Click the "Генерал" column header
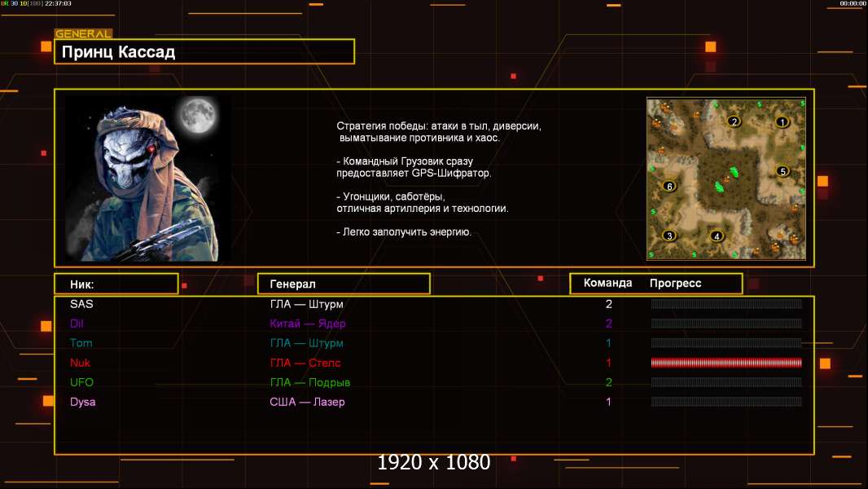Image resolution: width=868 pixels, height=489 pixels. pos(344,284)
